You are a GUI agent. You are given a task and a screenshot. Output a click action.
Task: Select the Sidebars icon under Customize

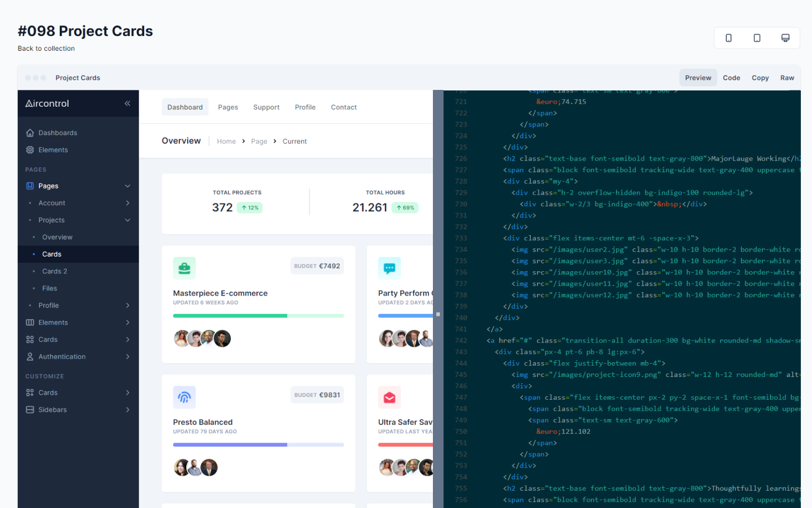pyautogui.click(x=30, y=409)
